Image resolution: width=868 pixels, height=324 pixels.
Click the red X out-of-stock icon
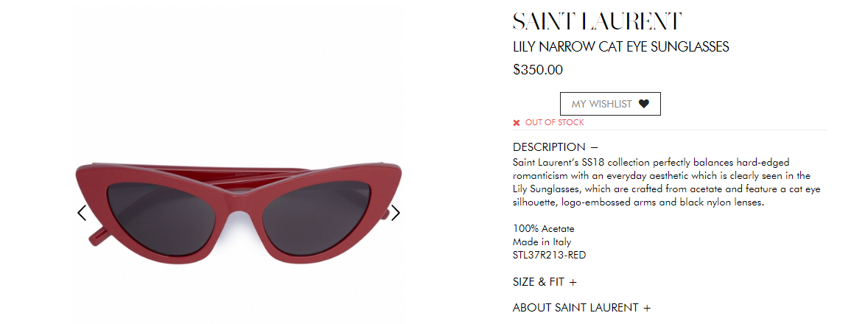(x=517, y=123)
